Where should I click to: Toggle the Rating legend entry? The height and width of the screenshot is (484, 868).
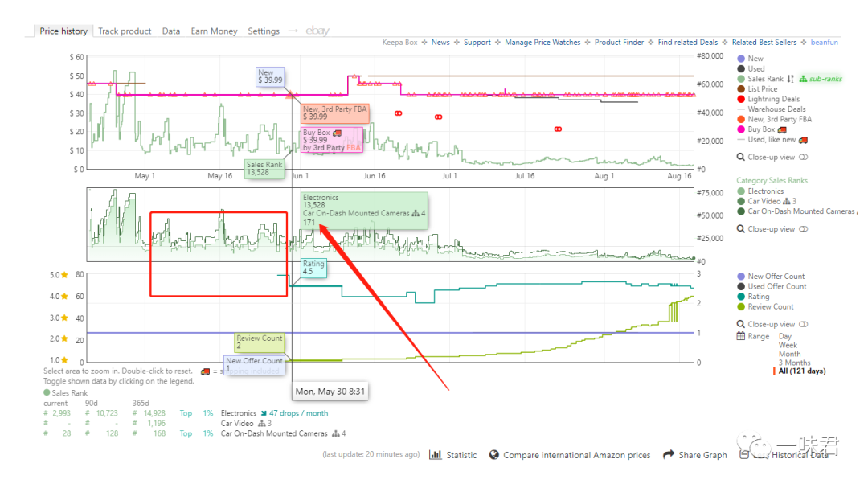[753, 297]
